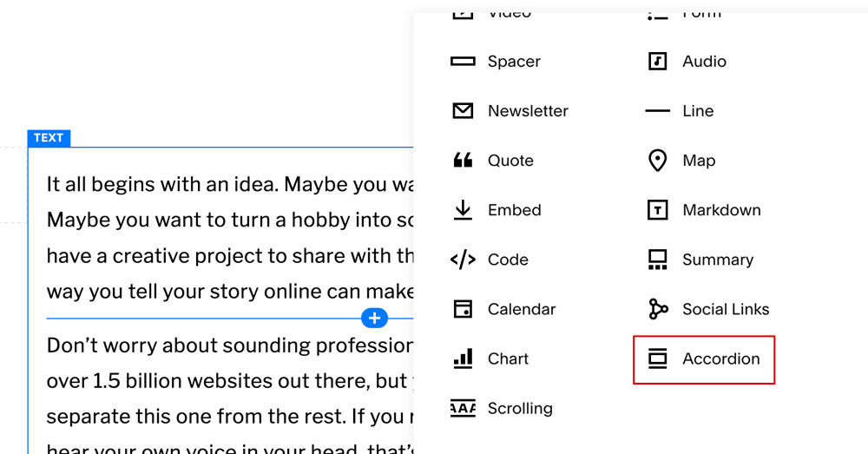Pick Scrolling from the block menu
The image size is (868, 454).
coord(520,409)
